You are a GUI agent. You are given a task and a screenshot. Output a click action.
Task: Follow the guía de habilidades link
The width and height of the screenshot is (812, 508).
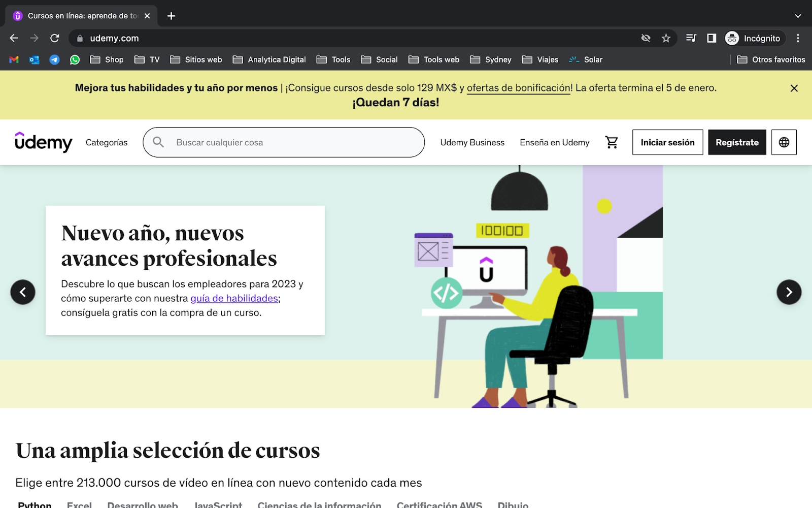234,298
